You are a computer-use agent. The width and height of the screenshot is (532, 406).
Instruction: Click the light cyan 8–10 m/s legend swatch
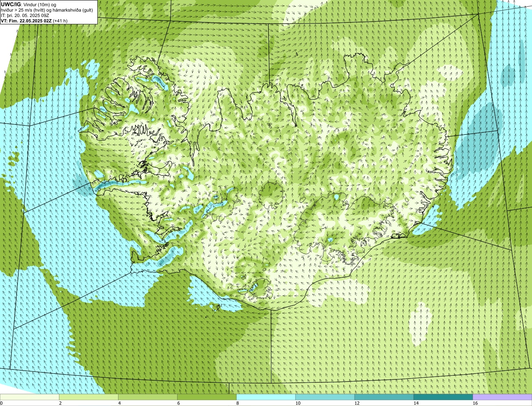click(266, 397)
